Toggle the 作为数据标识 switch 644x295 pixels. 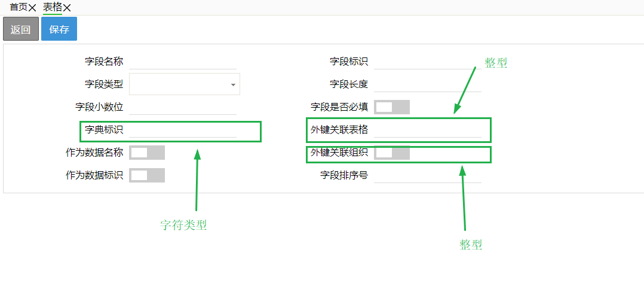coord(146,175)
